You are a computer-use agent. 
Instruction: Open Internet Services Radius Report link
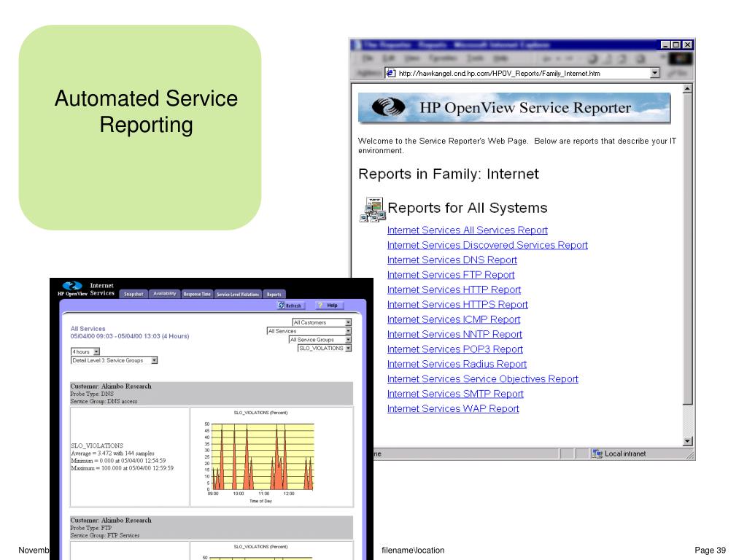point(457,364)
